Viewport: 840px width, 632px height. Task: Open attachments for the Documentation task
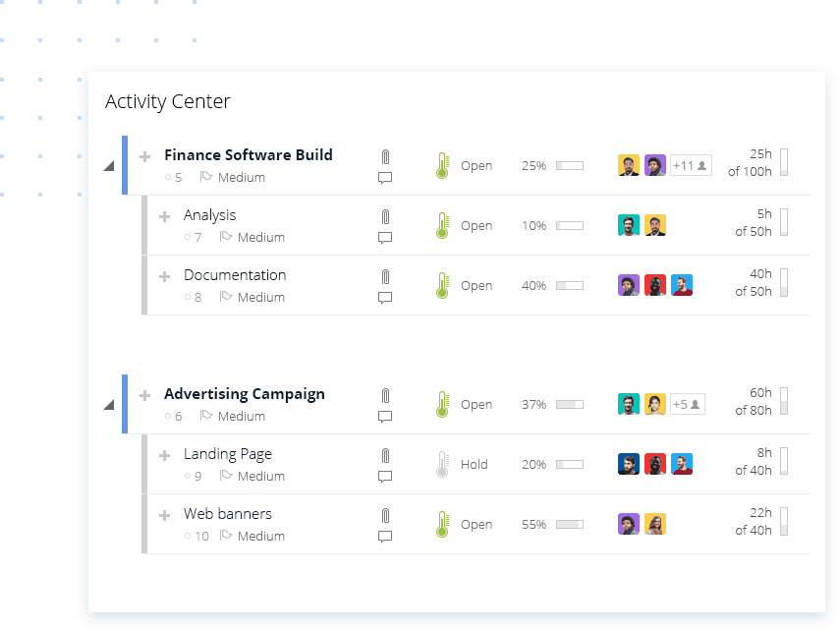(384, 274)
